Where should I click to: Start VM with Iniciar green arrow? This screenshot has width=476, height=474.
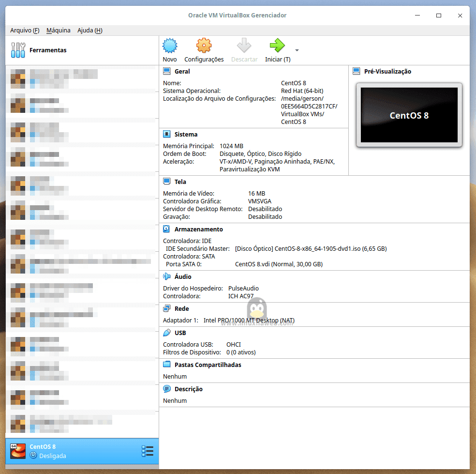tap(277, 46)
